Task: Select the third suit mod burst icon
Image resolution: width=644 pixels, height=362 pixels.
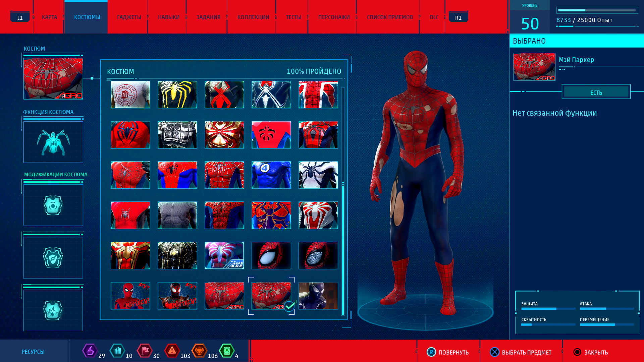Action: [x=53, y=310]
